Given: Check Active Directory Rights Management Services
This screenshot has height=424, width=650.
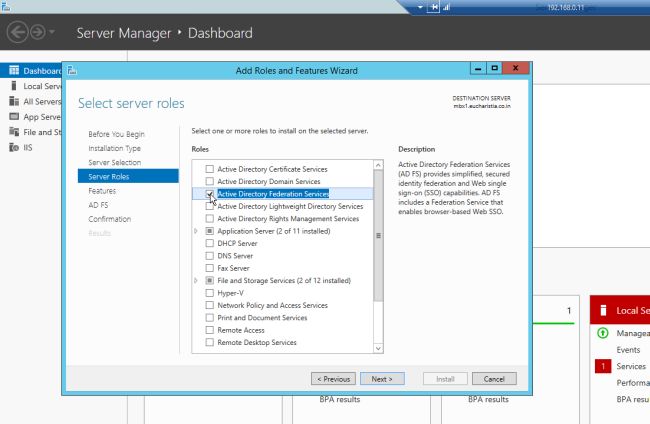Looking at the screenshot, I should 210,218.
